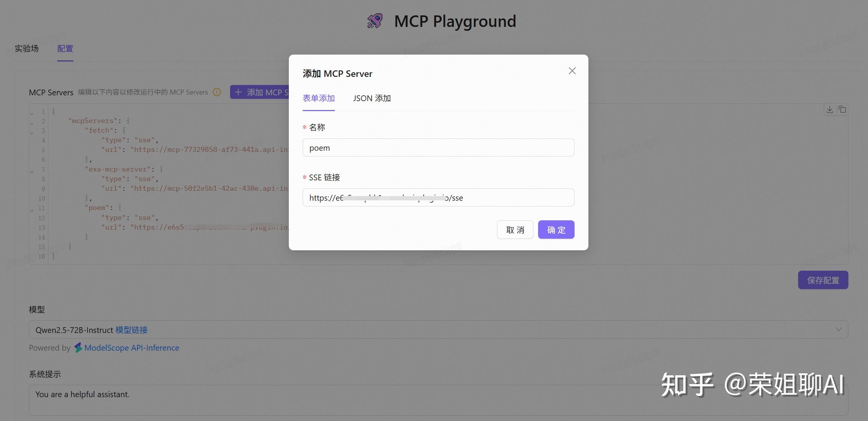Click the ModelScope logo icon

[78, 348]
